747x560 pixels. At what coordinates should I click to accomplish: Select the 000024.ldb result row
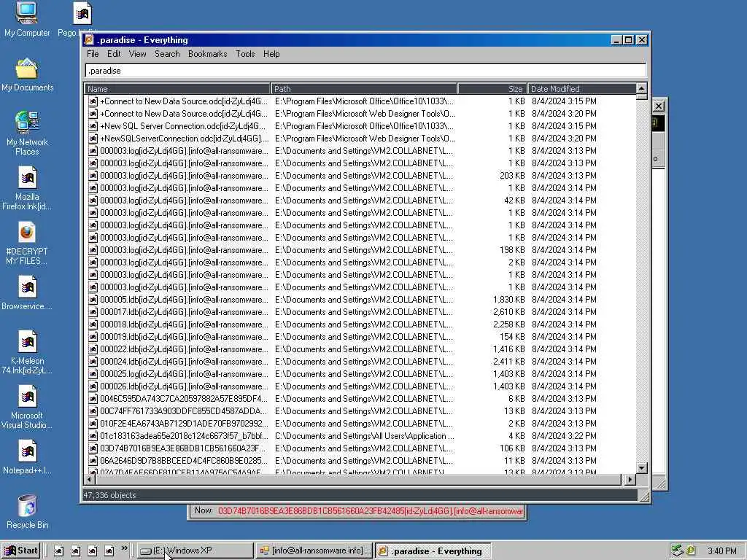360,362
